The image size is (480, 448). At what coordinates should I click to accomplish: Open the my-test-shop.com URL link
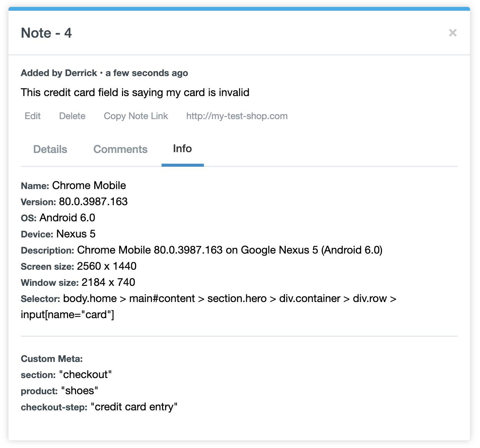tap(237, 116)
